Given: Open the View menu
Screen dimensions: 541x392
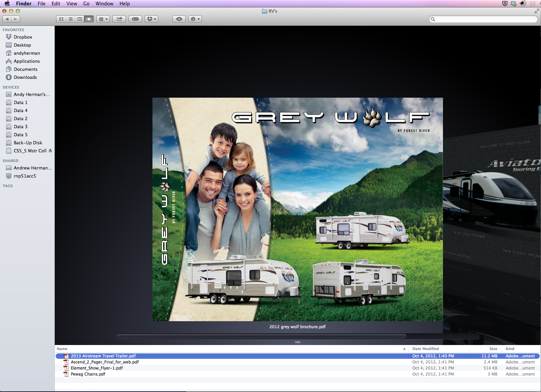Looking at the screenshot, I should click(72, 4).
